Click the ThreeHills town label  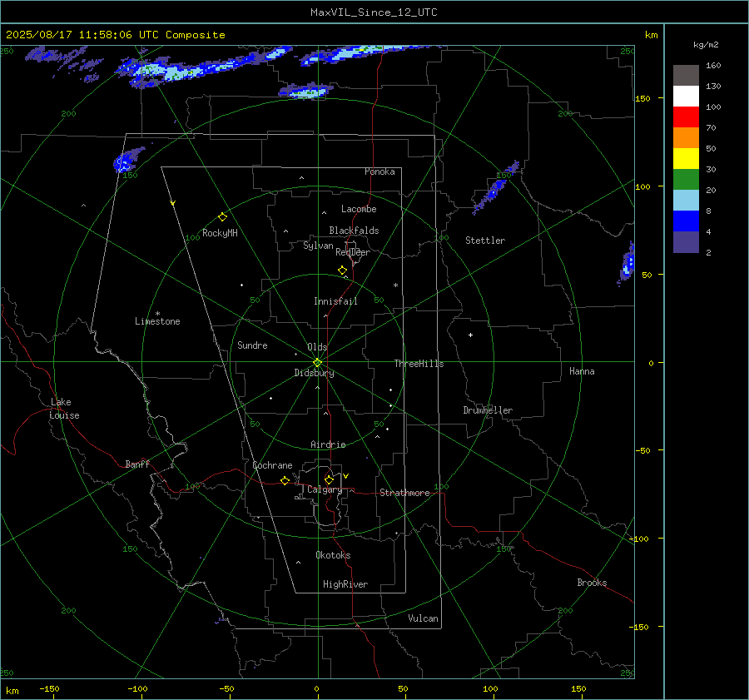[419, 364]
